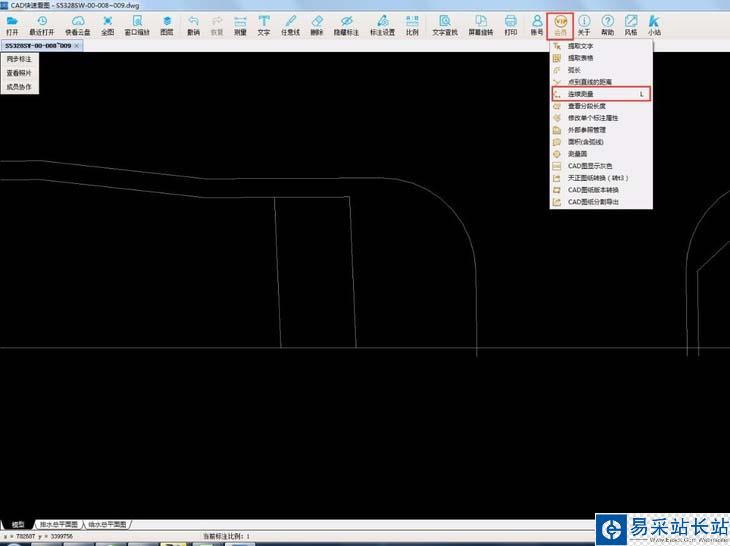Click 成员协作 in the left panel

point(19,87)
